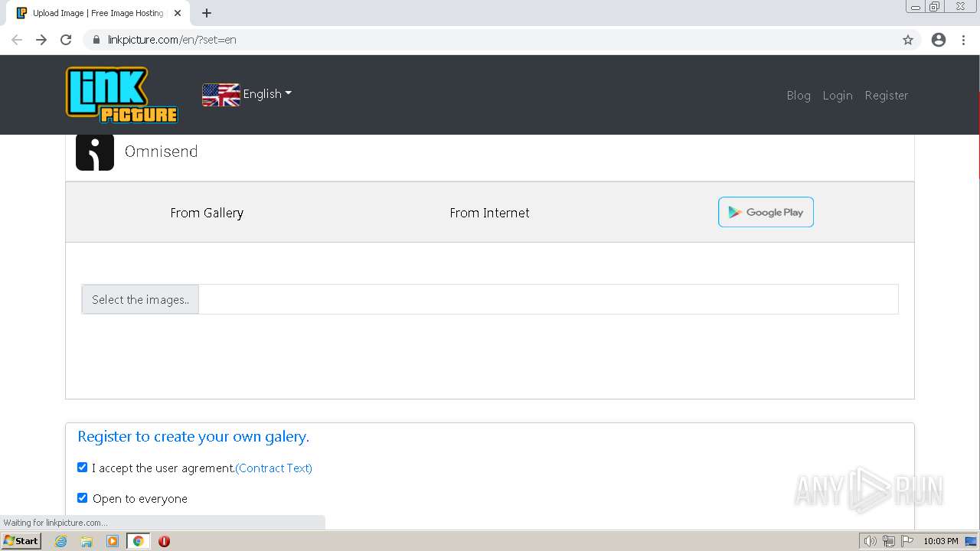
Task: Click the Select the images.. button
Action: click(x=140, y=299)
